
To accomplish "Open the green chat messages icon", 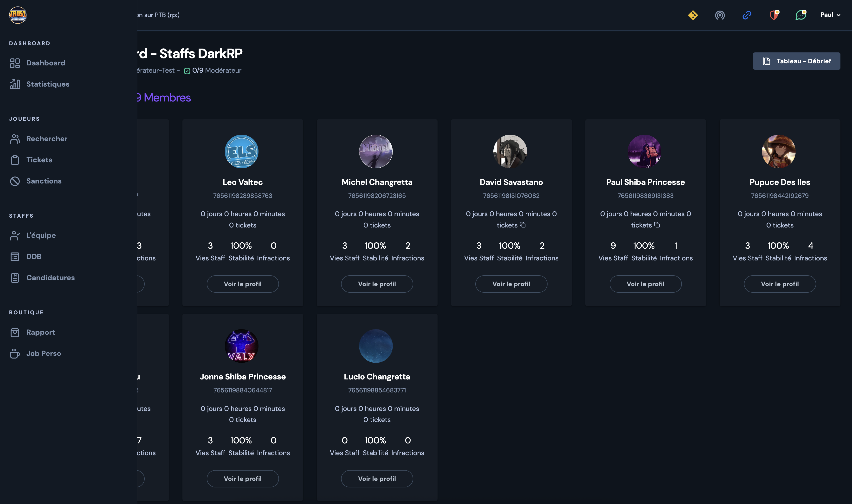I will tap(800, 15).
